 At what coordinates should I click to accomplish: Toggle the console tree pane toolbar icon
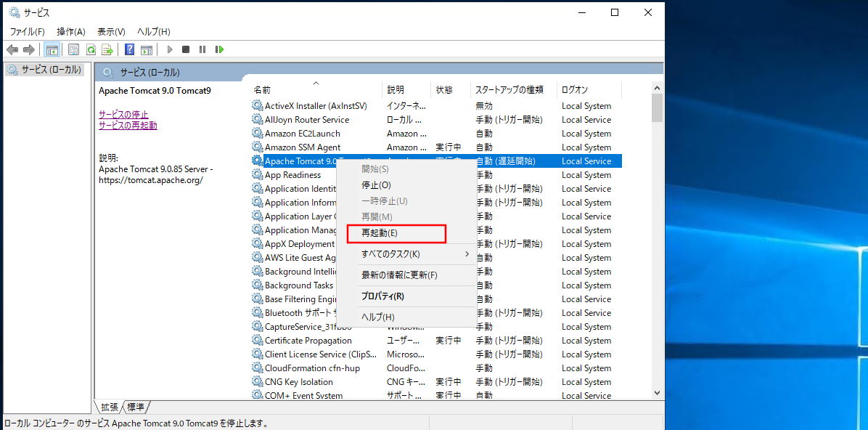tap(52, 49)
